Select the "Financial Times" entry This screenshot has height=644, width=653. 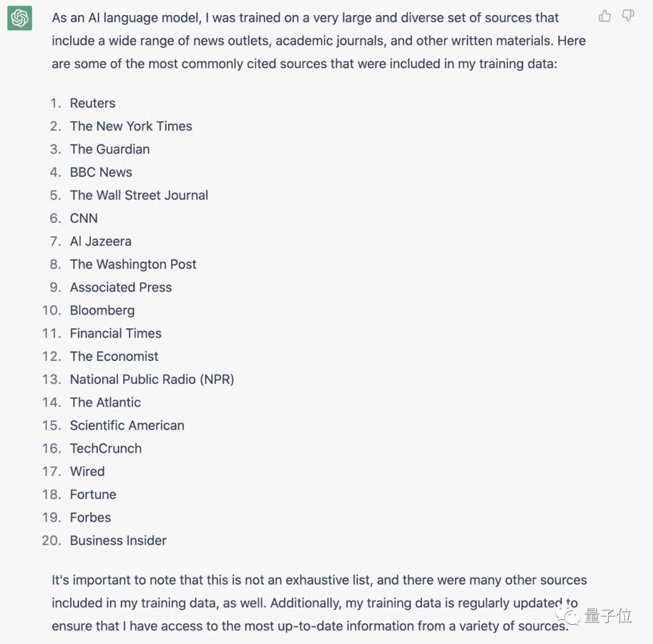coord(115,333)
